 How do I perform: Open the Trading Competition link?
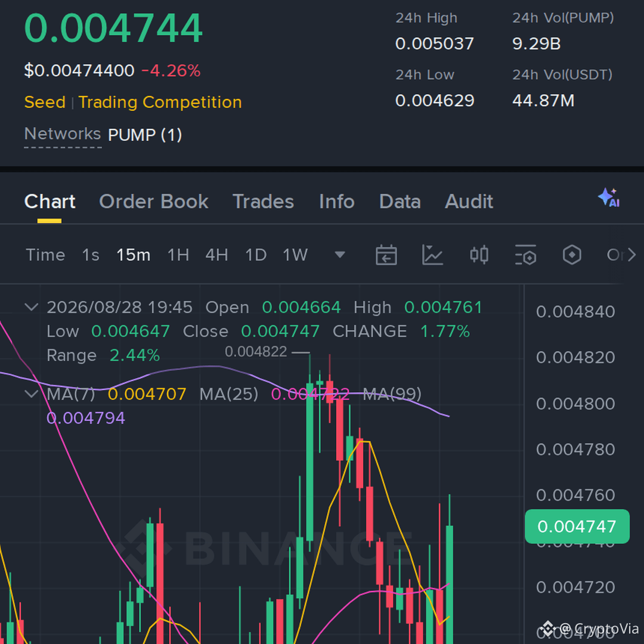click(160, 103)
